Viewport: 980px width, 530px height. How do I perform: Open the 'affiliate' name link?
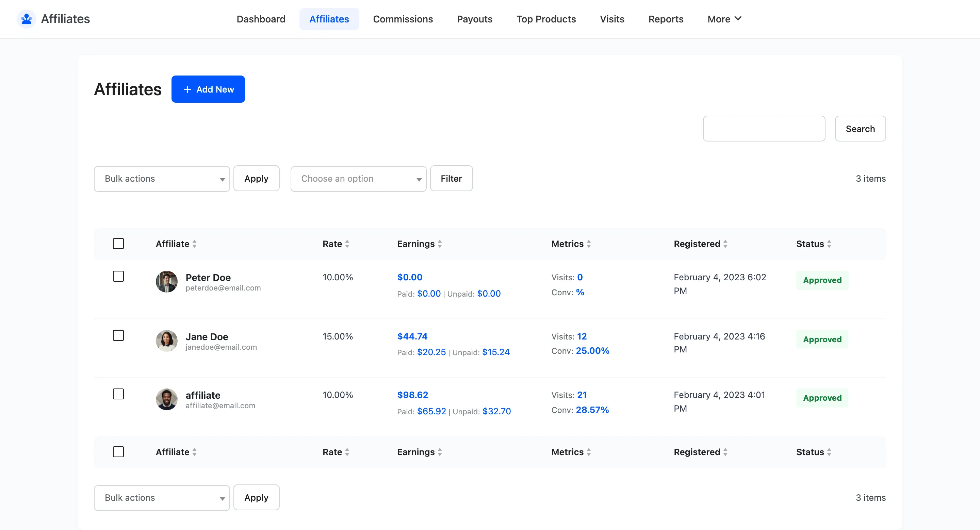[203, 395]
